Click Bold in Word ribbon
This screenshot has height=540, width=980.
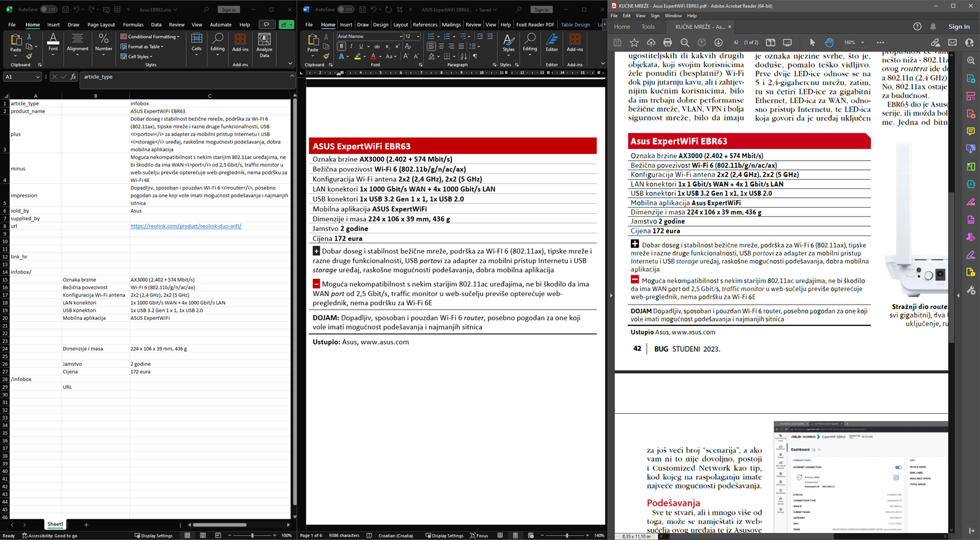coord(341,46)
